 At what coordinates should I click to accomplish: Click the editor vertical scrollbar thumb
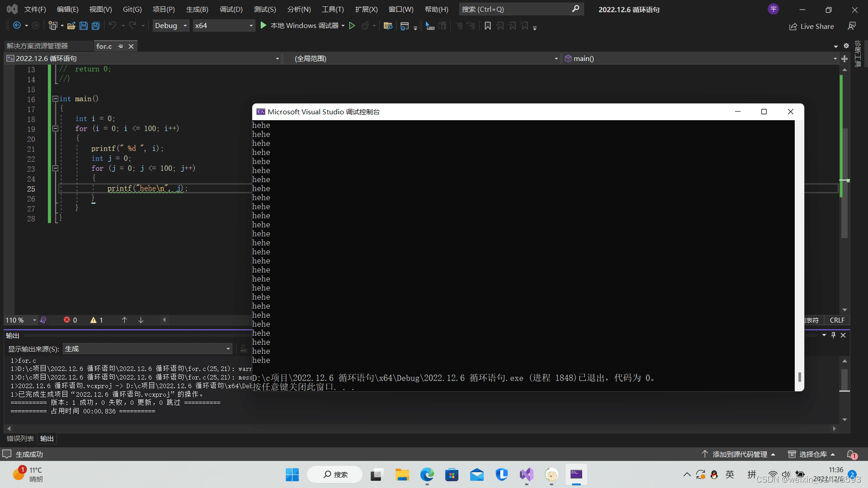click(844, 183)
